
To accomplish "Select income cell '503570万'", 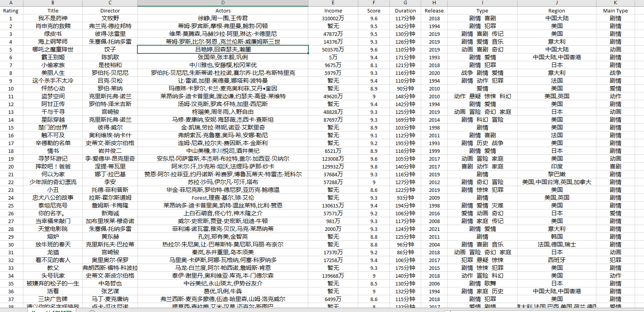I will [333, 50].
